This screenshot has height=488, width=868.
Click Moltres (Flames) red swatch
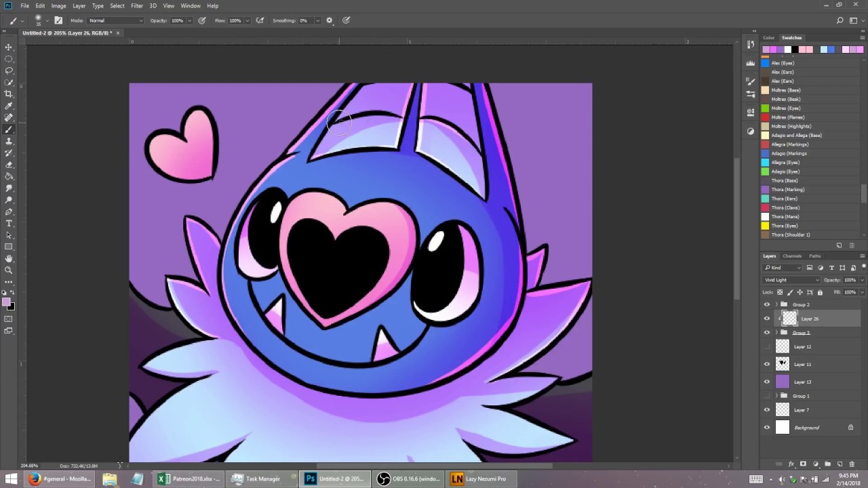pyautogui.click(x=765, y=117)
